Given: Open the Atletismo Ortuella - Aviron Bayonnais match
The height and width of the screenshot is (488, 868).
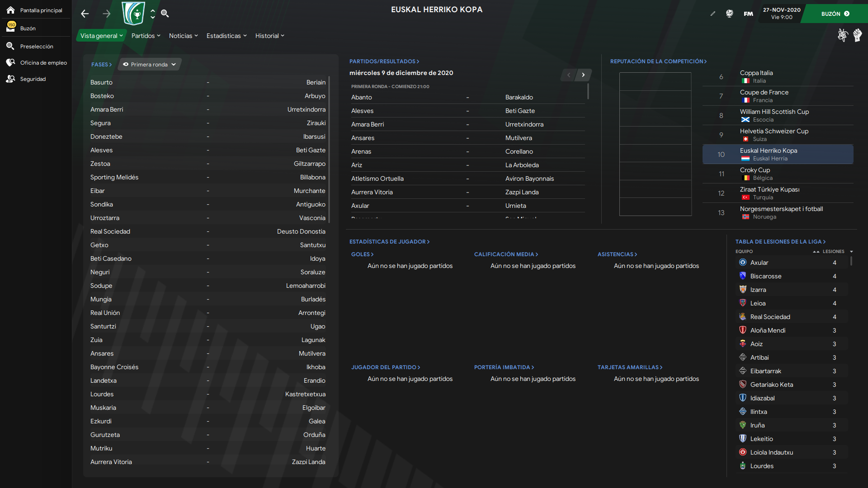Looking at the screenshot, I should (x=467, y=178).
